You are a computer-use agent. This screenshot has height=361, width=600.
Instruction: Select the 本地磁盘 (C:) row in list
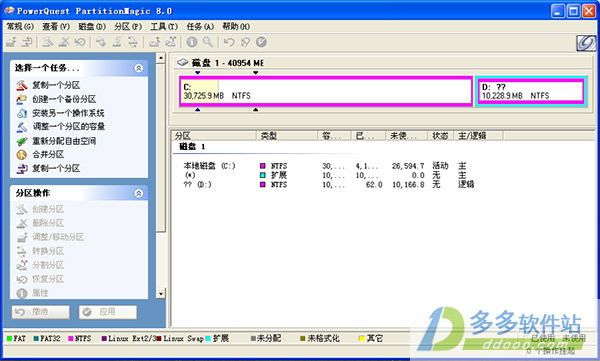pyautogui.click(x=324, y=166)
